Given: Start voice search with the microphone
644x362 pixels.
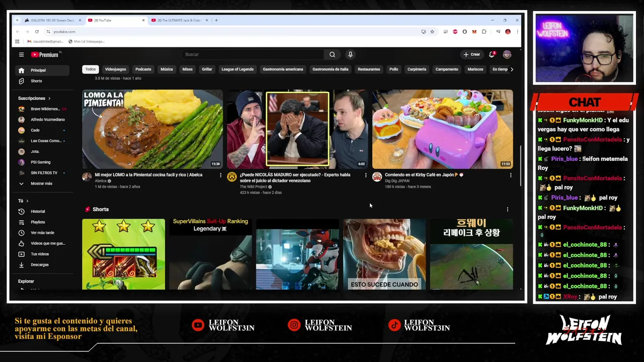Looking at the screenshot, I should pyautogui.click(x=350, y=54).
